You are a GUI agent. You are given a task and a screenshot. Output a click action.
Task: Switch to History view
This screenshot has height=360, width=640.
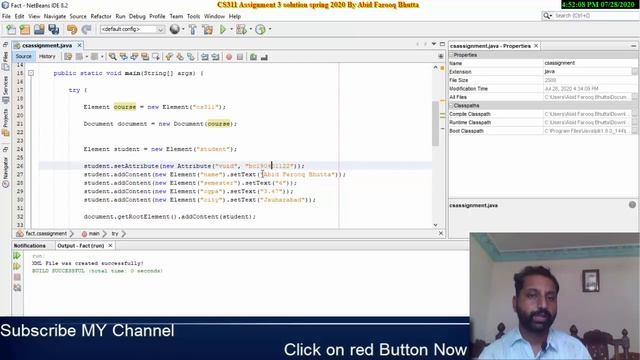pos(47,56)
